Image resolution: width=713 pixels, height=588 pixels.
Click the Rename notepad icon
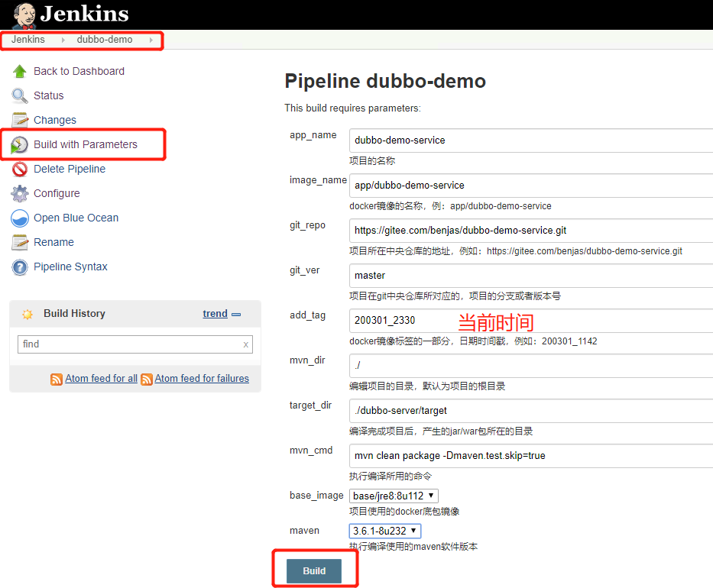click(x=20, y=243)
